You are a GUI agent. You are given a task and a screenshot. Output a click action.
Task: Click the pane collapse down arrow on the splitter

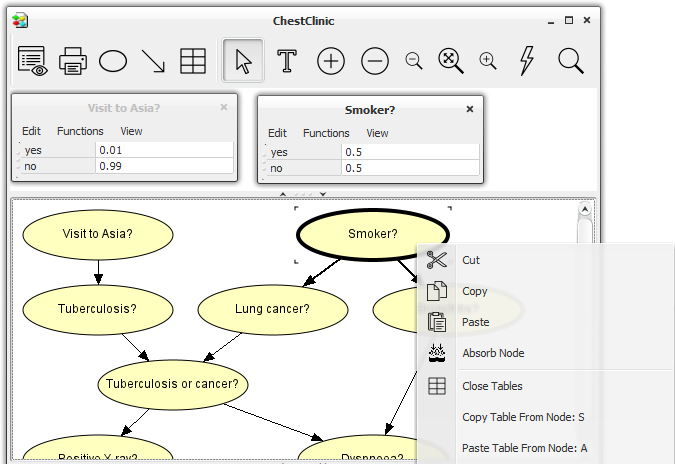pyautogui.click(x=323, y=194)
